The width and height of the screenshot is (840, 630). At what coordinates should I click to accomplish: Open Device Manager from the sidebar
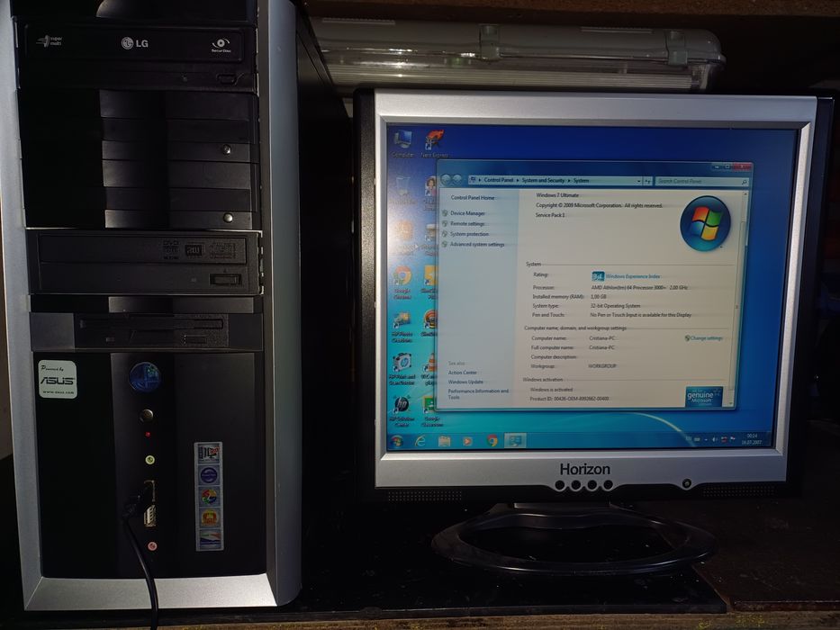pyautogui.click(x=467, y=213)
